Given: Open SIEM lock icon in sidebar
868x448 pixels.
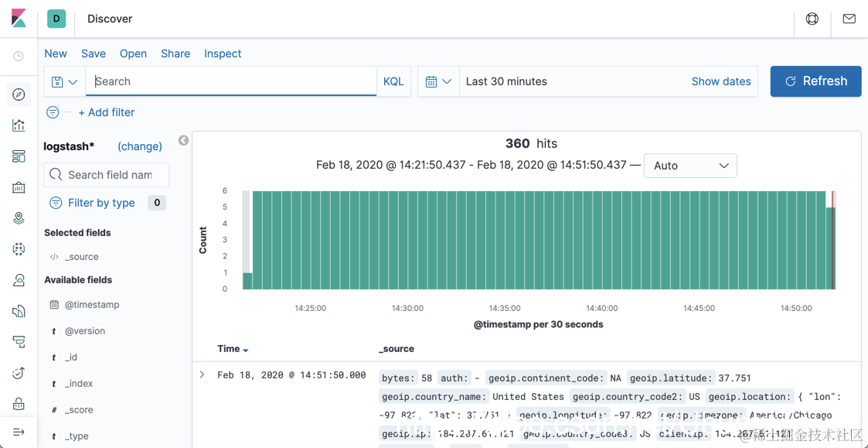Looking at the screenshot, I should pyautogui.click(x=19, y=403).
